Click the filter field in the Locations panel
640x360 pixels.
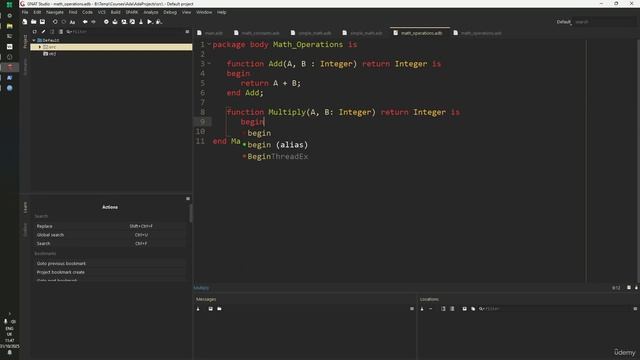click(555, 309)
